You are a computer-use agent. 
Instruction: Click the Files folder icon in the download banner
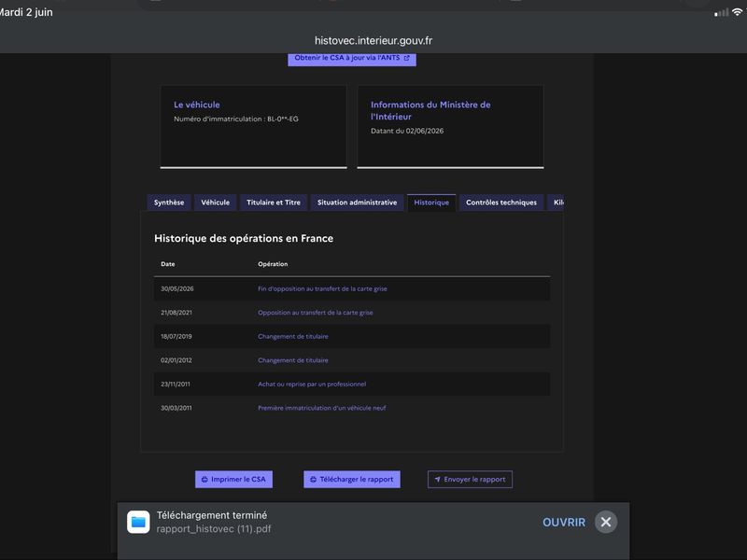click(138, 522)
